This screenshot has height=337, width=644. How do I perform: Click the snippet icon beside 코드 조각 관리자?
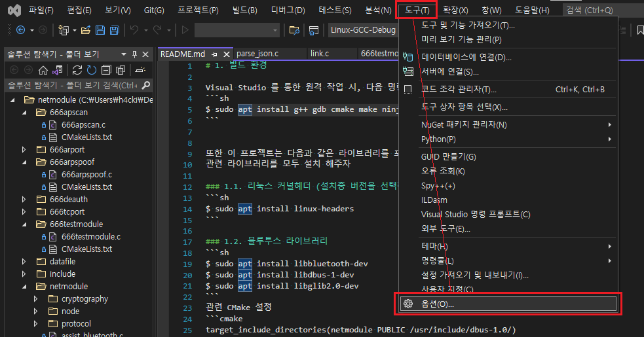[408, 89]
